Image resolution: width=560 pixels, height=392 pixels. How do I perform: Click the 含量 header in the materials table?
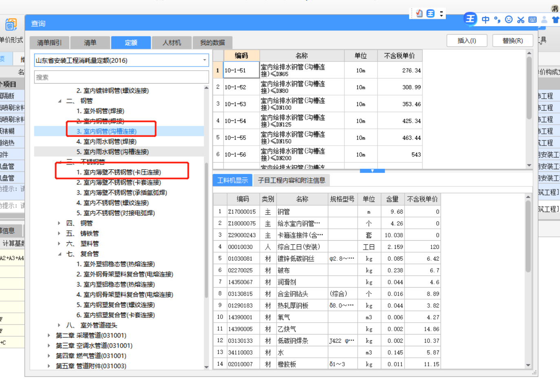pos(392,199)
